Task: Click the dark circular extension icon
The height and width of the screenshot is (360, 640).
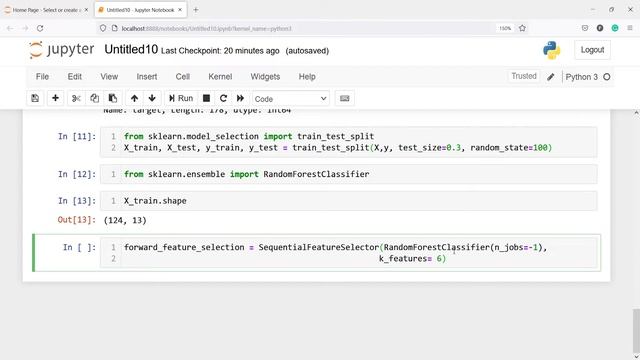Action: (x=600, y=28)
